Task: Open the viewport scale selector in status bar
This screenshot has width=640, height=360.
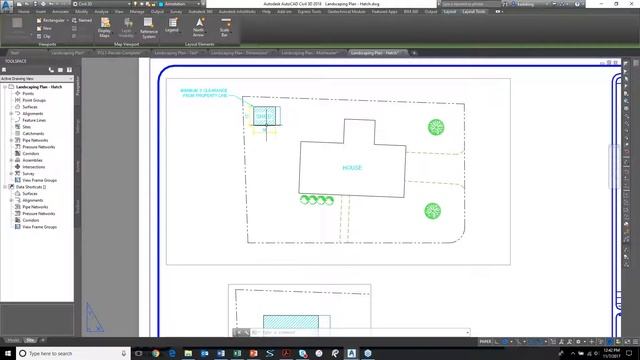Action: pos(537,342)
